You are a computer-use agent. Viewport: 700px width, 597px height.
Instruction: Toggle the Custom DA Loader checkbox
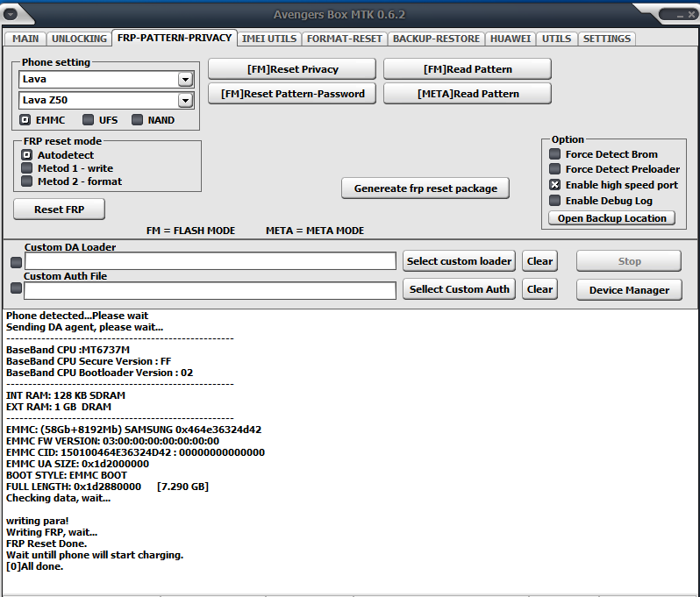(16, 262)
